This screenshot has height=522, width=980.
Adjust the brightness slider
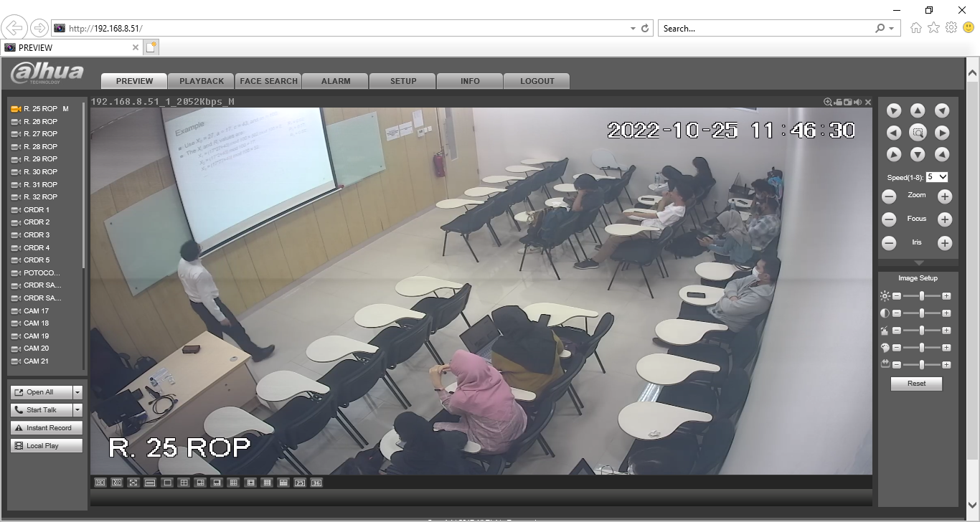(x=921, y=296)
